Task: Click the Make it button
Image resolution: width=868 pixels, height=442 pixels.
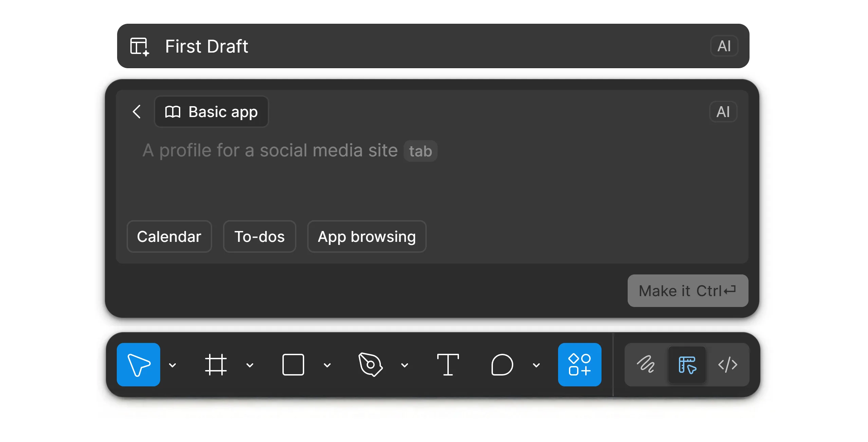Action: [x=688, y=291]
